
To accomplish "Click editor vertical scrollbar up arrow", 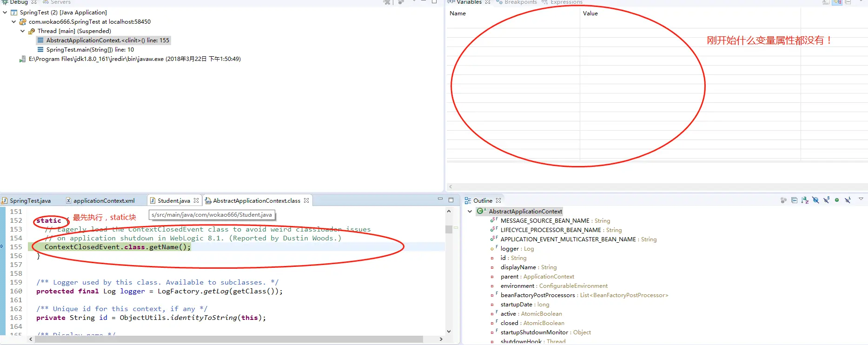I will (x=449, y=211).
